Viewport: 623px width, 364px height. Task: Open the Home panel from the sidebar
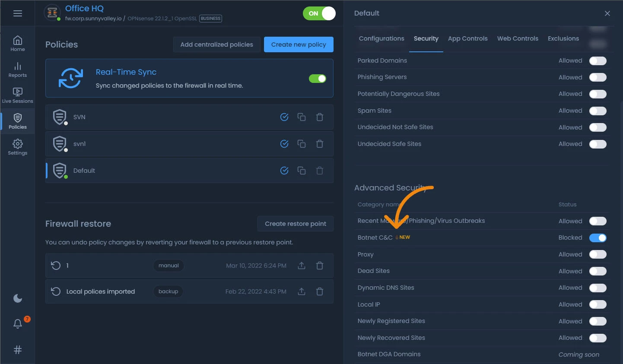pyautogui.click(x=17, y=43)
